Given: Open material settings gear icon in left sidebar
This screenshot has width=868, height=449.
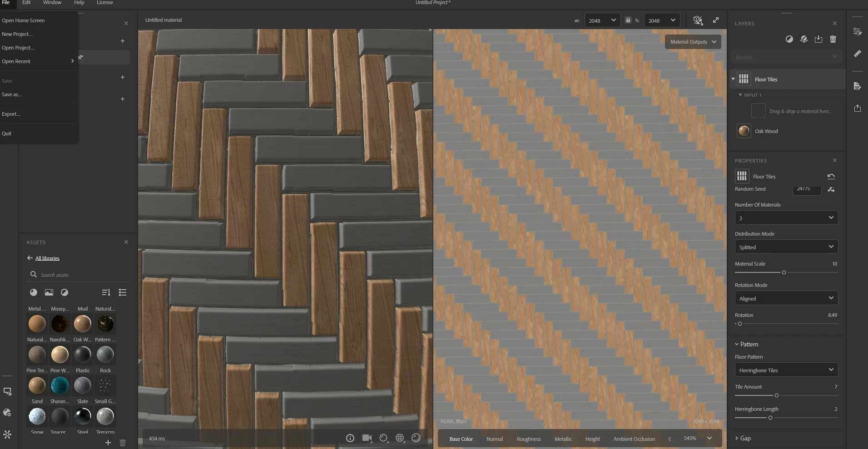Looking at the screenshot, I should 7,413.
